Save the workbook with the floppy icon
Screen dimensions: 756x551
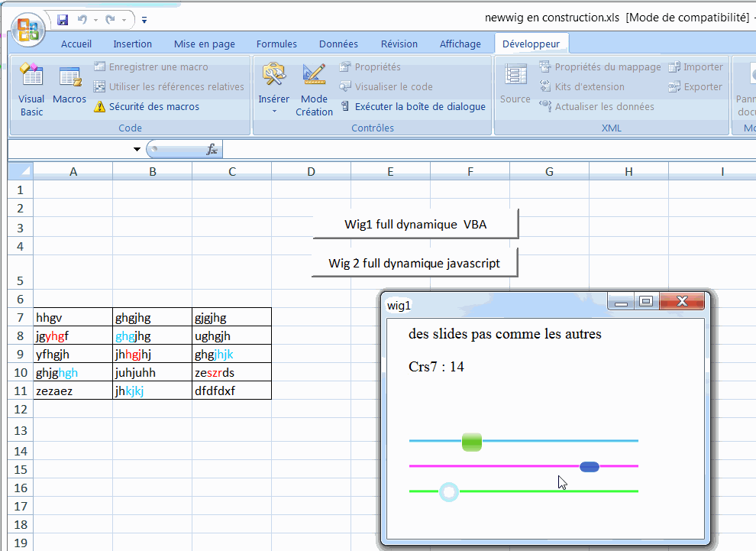(62, 20)
